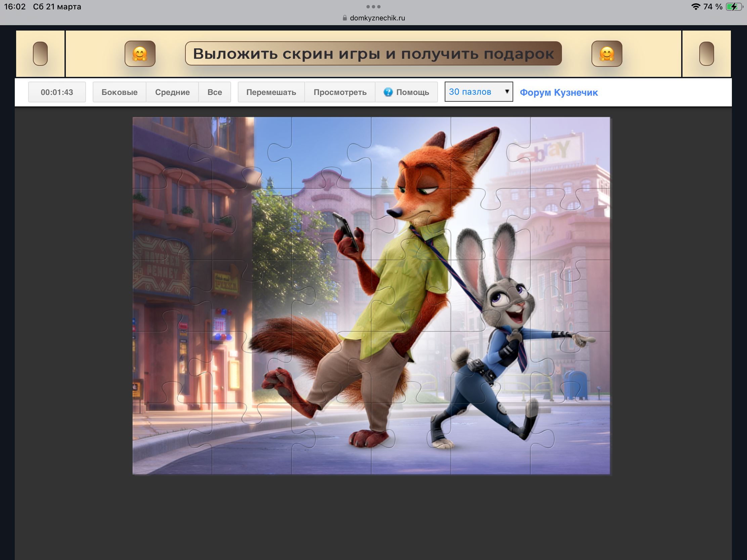
Task: Show only Боковые edge pieces
Action: [x=119, y=92]
